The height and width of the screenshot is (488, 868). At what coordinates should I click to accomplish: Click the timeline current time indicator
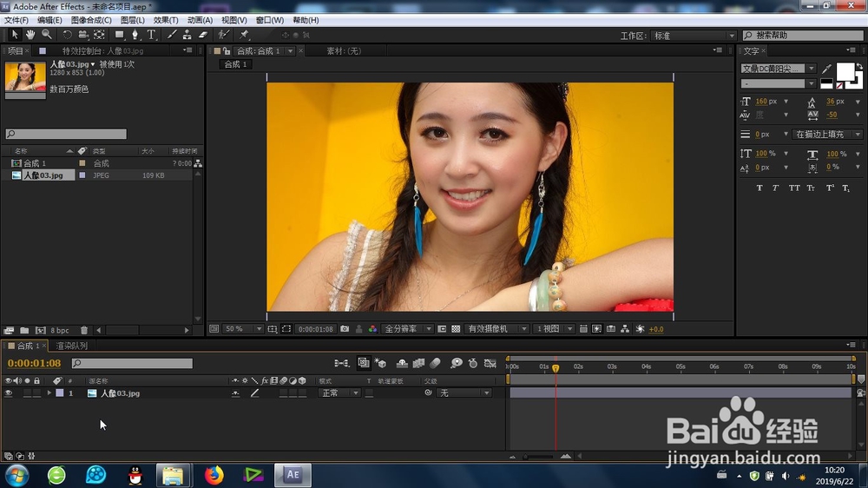pyautogui.click(x=556, y=368)
